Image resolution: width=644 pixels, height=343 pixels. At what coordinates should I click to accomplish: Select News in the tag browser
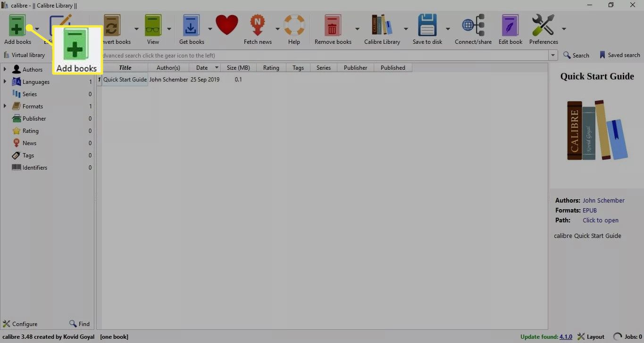[29, 143]
